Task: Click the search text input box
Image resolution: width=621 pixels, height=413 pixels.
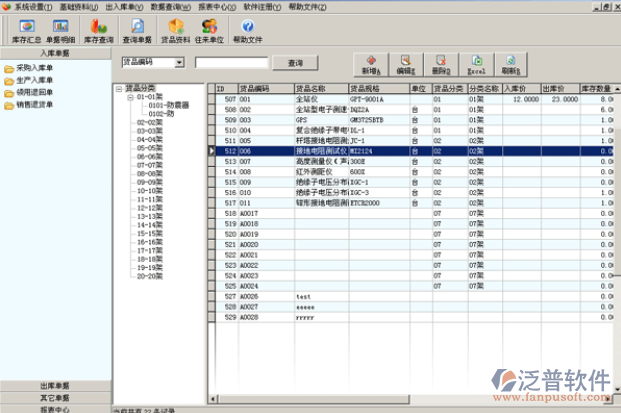Action: (231, 63)
